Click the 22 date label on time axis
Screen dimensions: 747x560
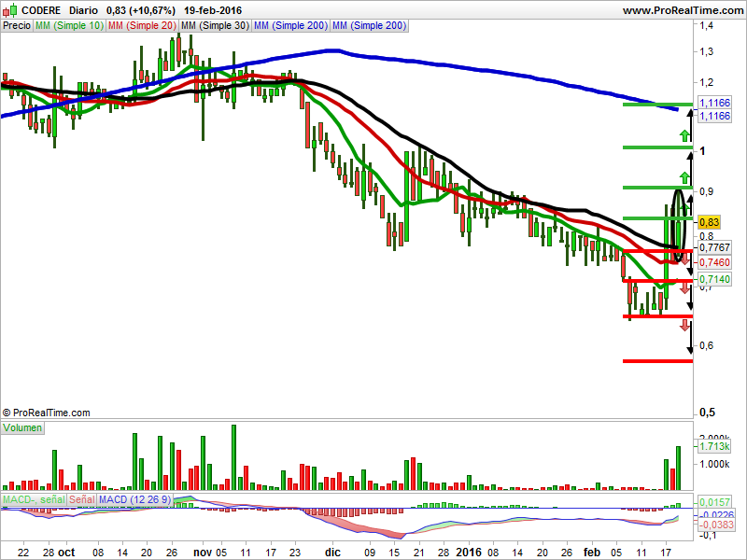[x=22, y=553]
